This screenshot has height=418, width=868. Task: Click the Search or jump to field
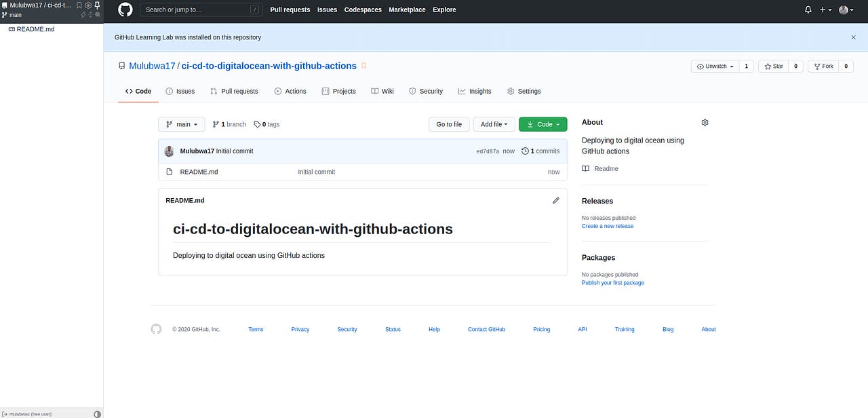[201, 9]
